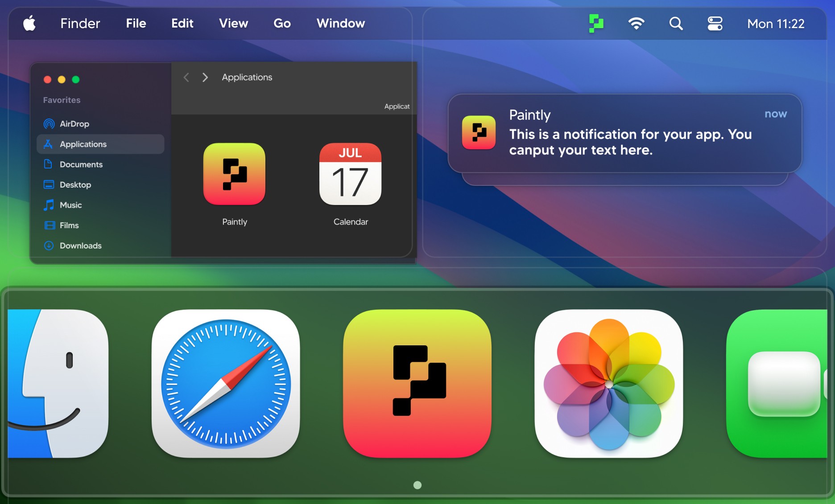Select Documents in Finder sidebar
Screen dimensions: 835x504
point(100,164)
